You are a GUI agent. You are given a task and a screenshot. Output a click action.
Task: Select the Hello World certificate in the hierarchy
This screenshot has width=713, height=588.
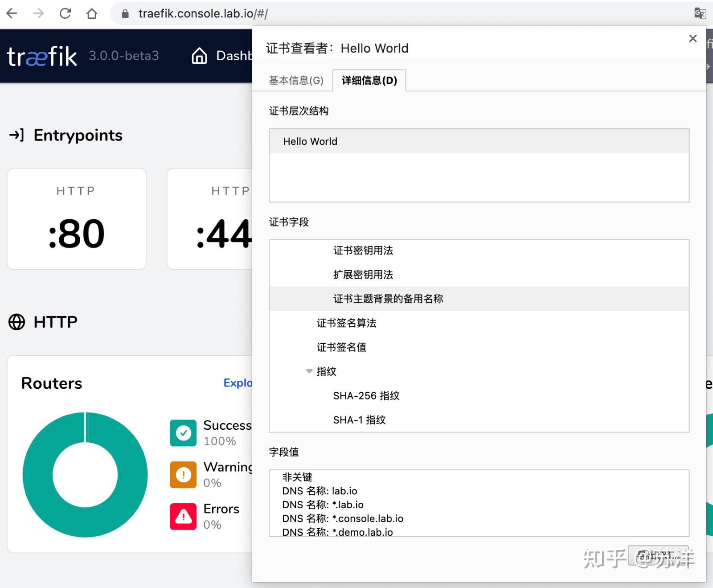pyautogui.click(x=310, y=141)
